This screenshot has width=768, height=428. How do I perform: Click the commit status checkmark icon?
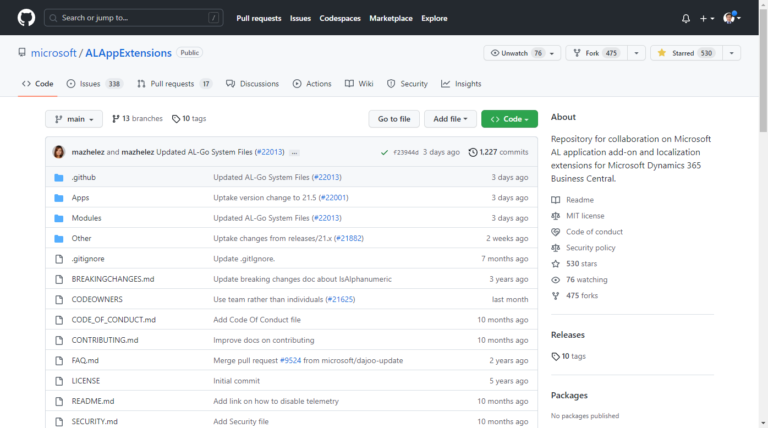(x=384, y=152)
